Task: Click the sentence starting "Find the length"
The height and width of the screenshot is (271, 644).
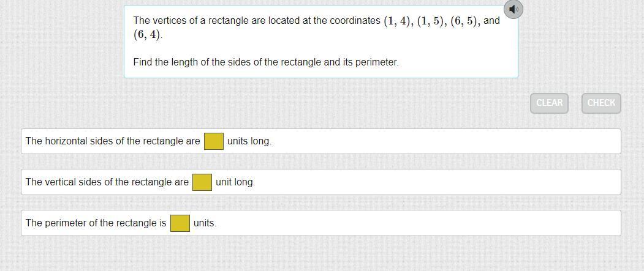Action: 265,62
